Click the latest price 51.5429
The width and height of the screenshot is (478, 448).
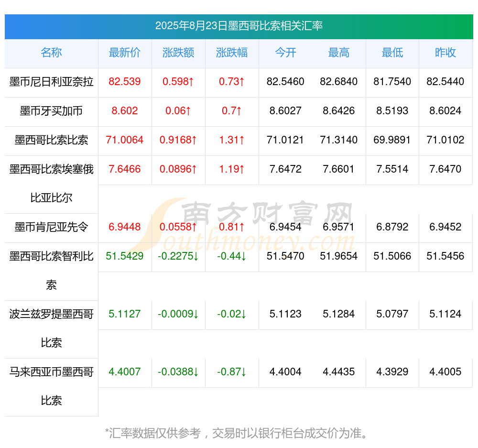pyautogui.click(x=125, y=256)
